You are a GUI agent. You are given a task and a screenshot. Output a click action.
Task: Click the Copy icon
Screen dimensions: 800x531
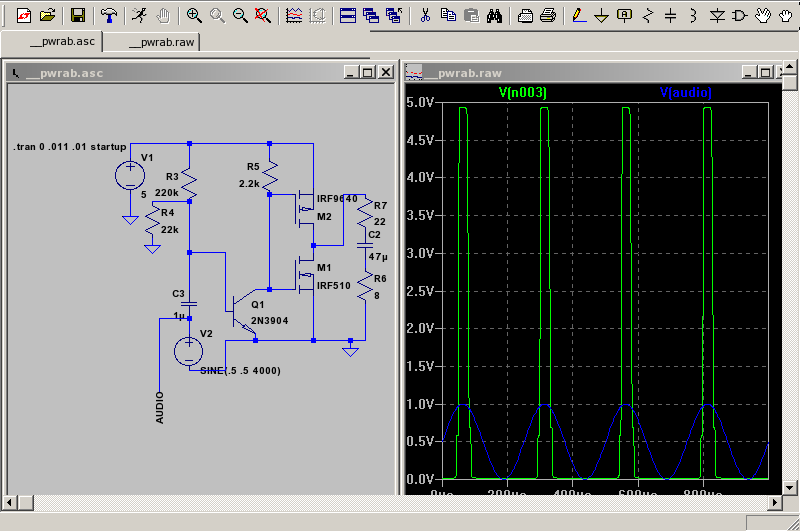click(x=448, y=15)
